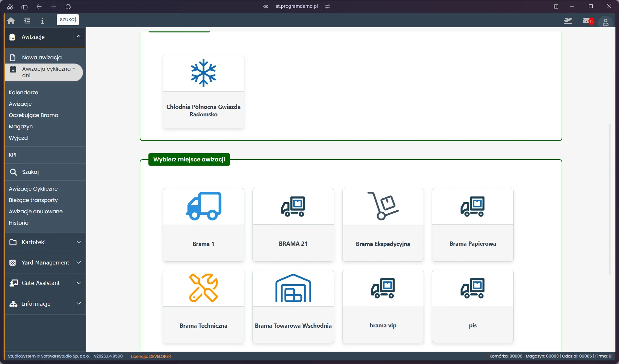Open the airplane landing icon in header
This screenshot has height=364, width=619.
568,21
